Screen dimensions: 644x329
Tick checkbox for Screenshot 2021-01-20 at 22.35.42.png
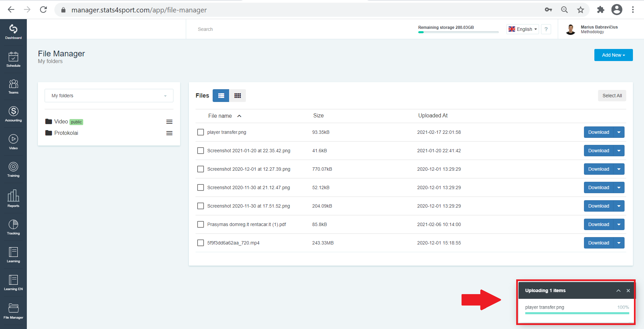click(x=201, y=151)
